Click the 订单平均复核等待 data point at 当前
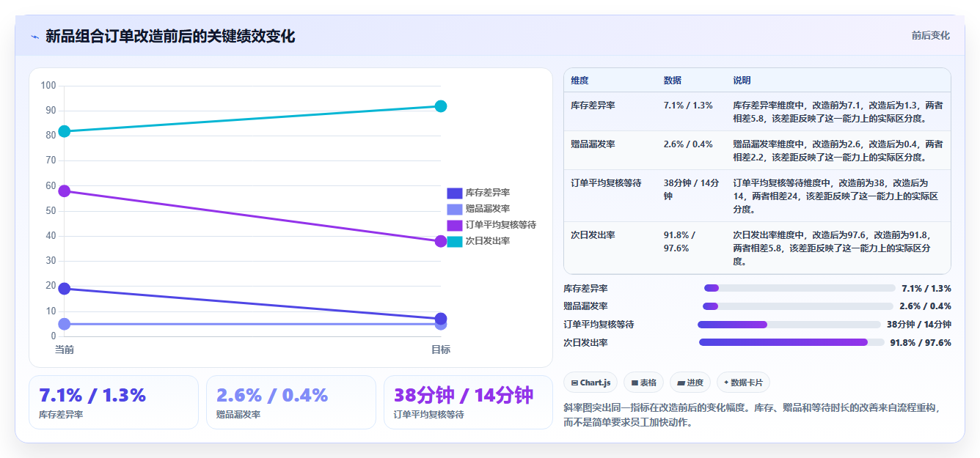 click(x=65, y=191)
